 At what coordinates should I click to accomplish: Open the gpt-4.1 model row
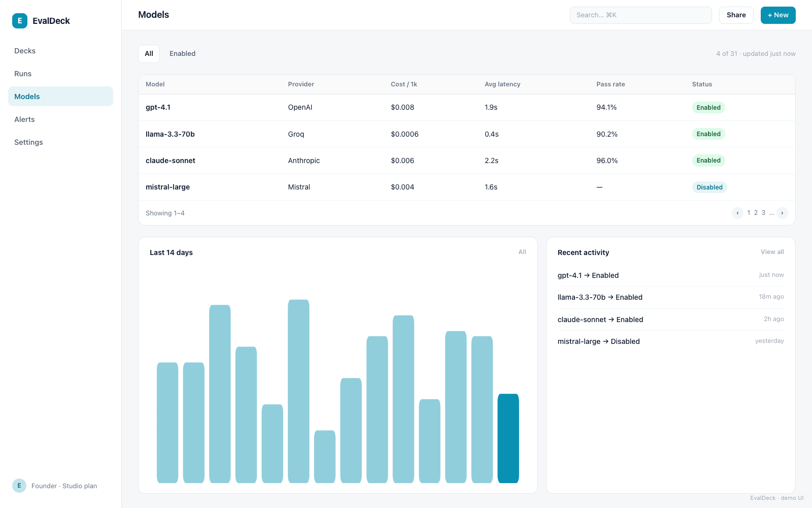tap(466, 108)
